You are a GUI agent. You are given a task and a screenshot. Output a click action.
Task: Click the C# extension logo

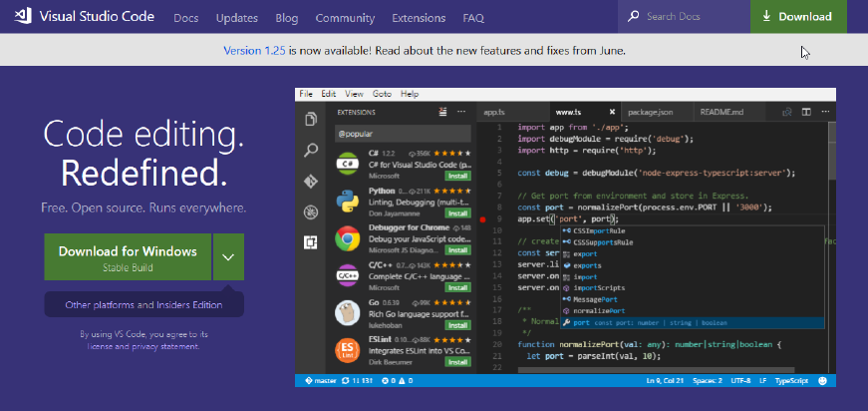[x=348, y=164]
